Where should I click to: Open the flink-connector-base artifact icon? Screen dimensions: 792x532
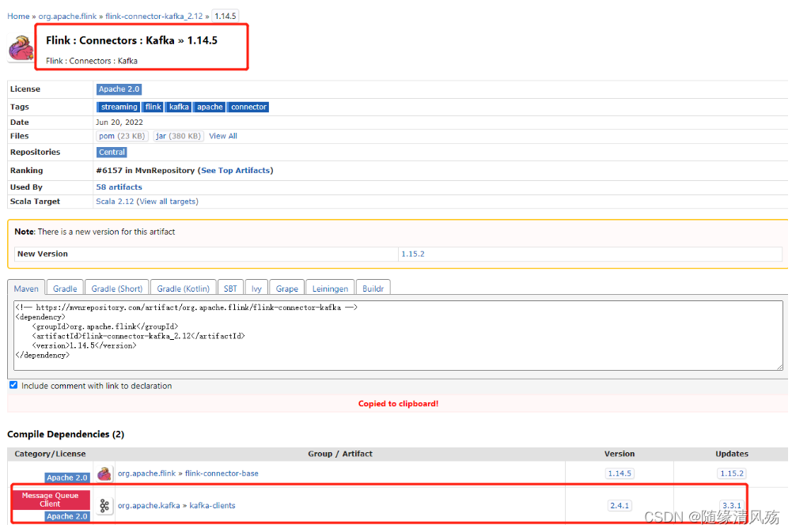click(x=104, y=474)
